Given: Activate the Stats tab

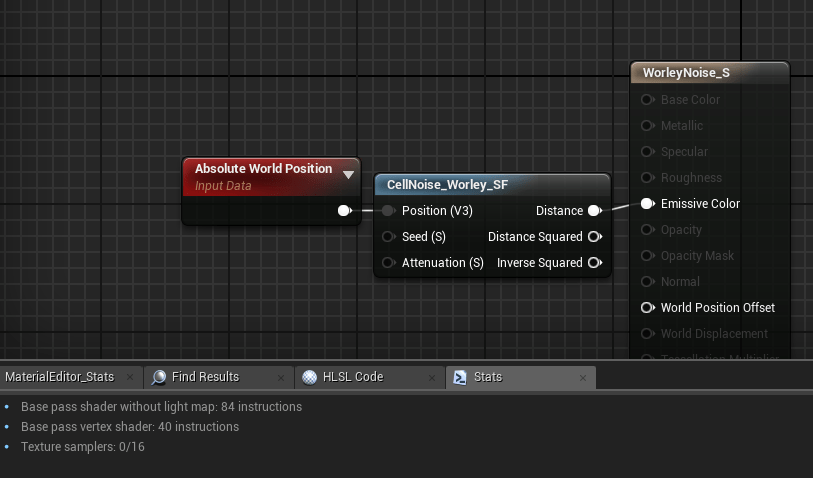Looking at the screenshot, I should (x=489, y=377).
